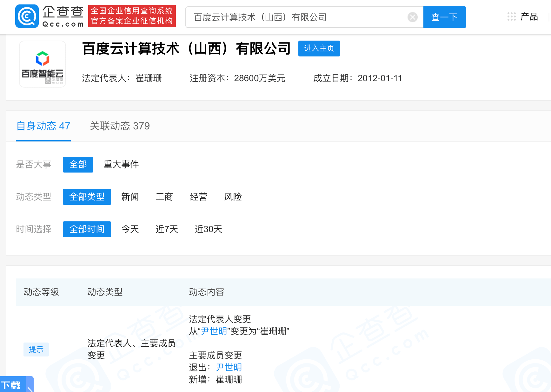Click the 进入主页 button
Viewport: 551px width, 392px height.
click(319, 49)
